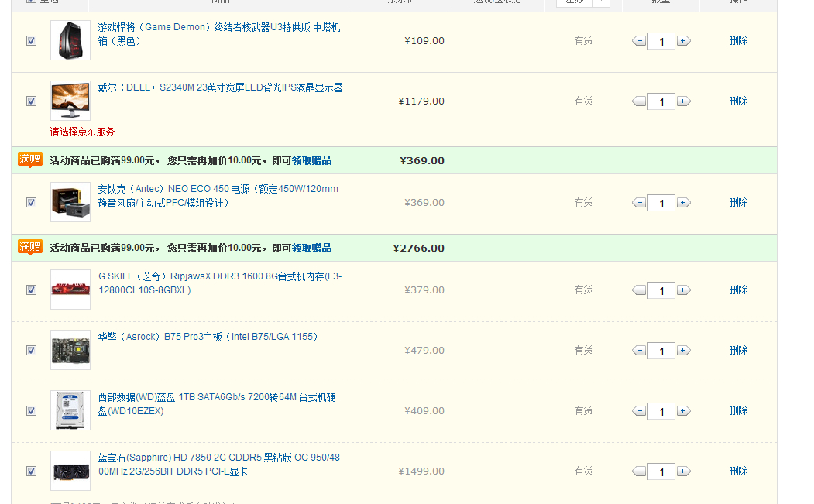Viewport: 814px width, 504px height.
Task: Click minus button for G.SKILL RipjawsX memory
Action: [x=639, y=290]
